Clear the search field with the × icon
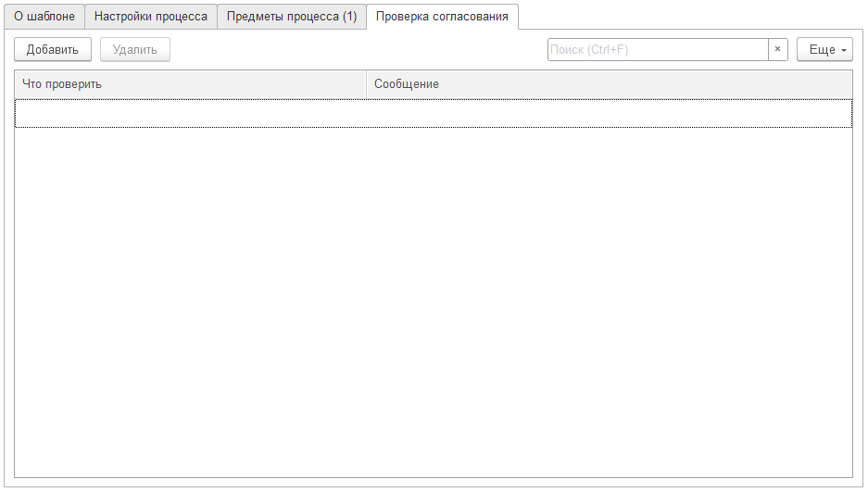Viewport: 868px width, 492px height. coord(777,50)
